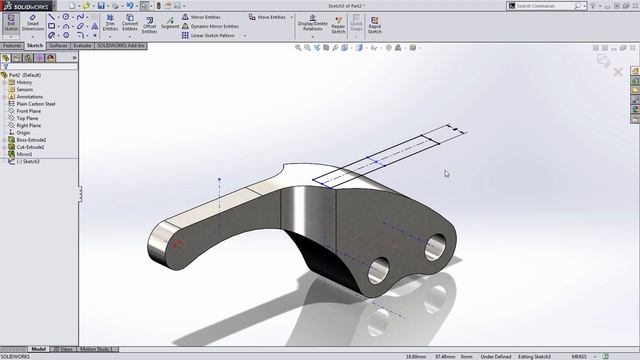Image resolution: width=640 pixels, height=360 pixels.
Task: Open the SOLIDWORKS logo menu arrow
Action: pos(54,6)
